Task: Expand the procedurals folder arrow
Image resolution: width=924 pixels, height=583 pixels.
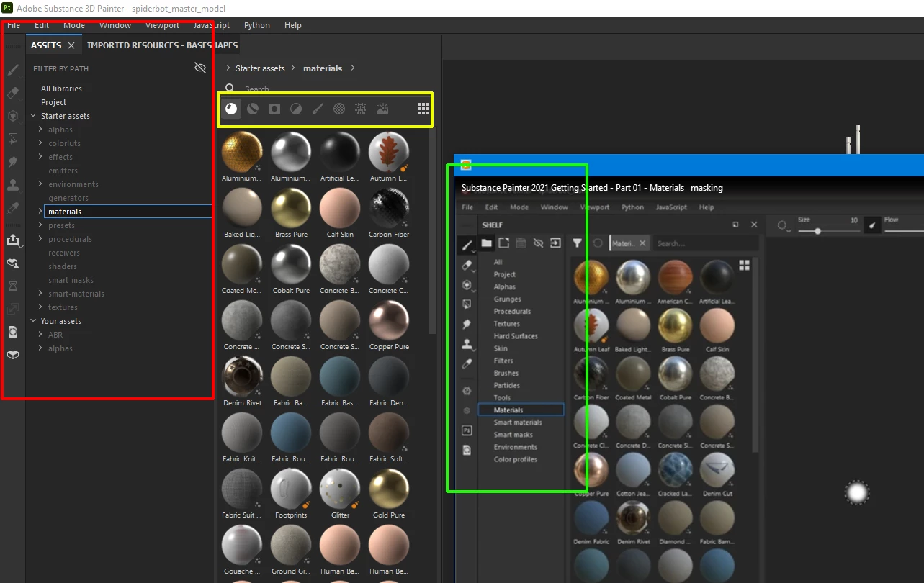Action: [41, 239]
